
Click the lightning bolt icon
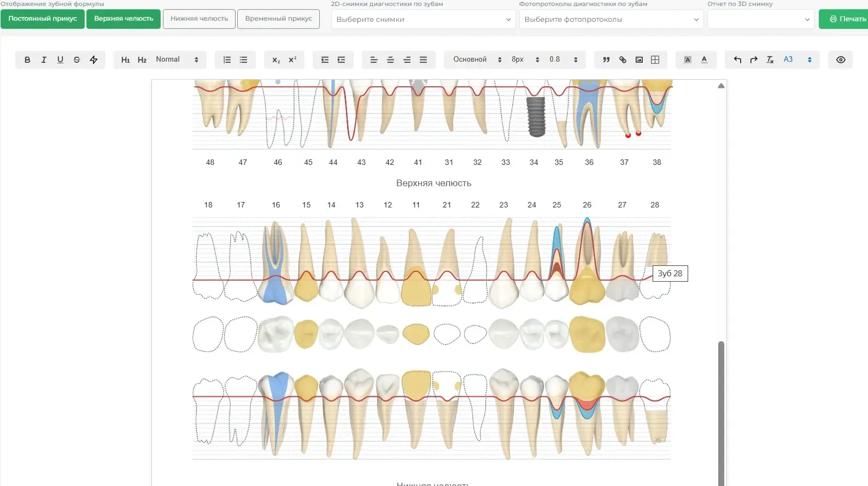point(93,60)
